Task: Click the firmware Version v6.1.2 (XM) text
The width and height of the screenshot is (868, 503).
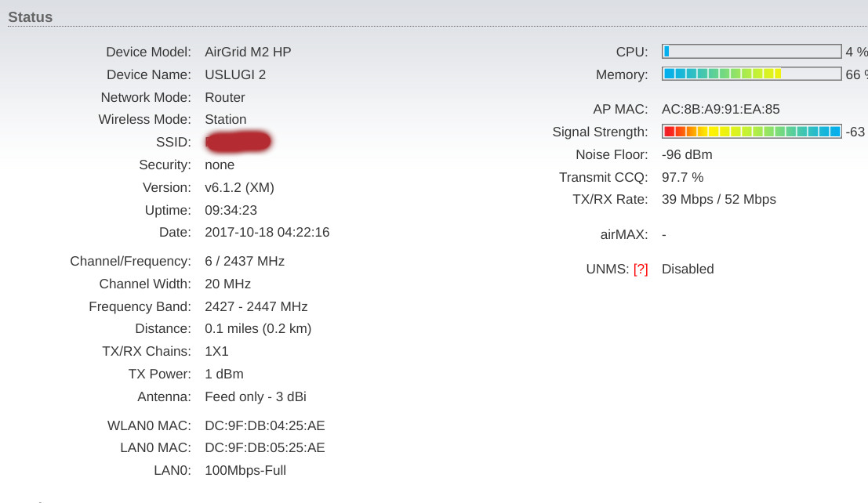Action: tap(240, 187)
